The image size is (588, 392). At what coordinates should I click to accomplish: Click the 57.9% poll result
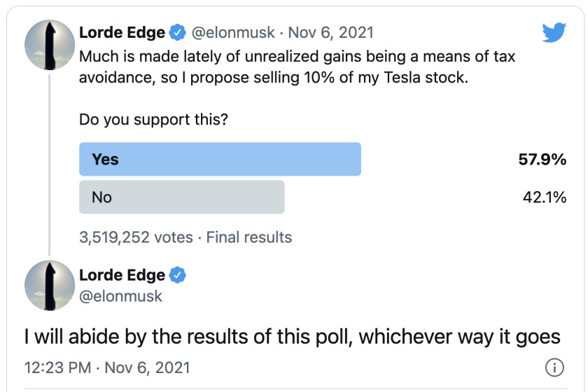[542, 160]
